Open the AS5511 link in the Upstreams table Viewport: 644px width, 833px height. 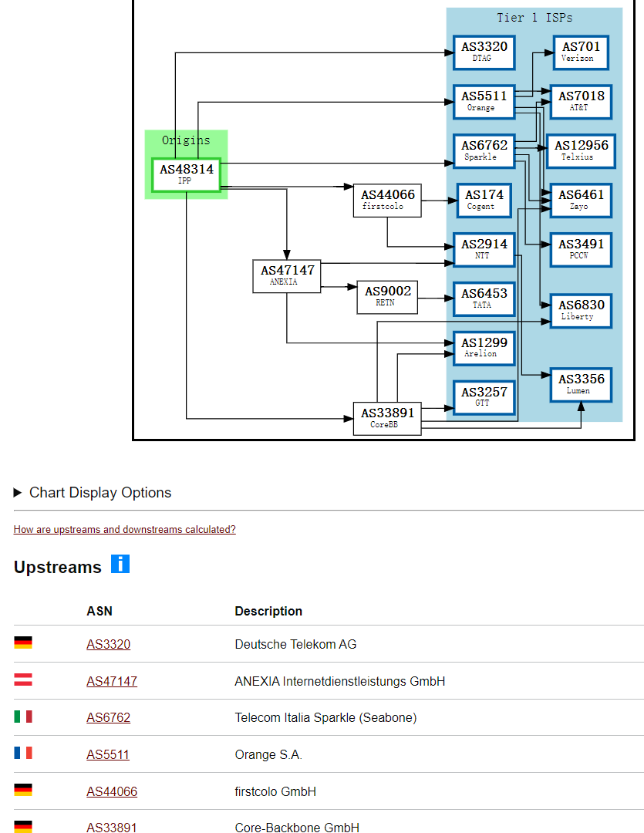coord(108,754)
